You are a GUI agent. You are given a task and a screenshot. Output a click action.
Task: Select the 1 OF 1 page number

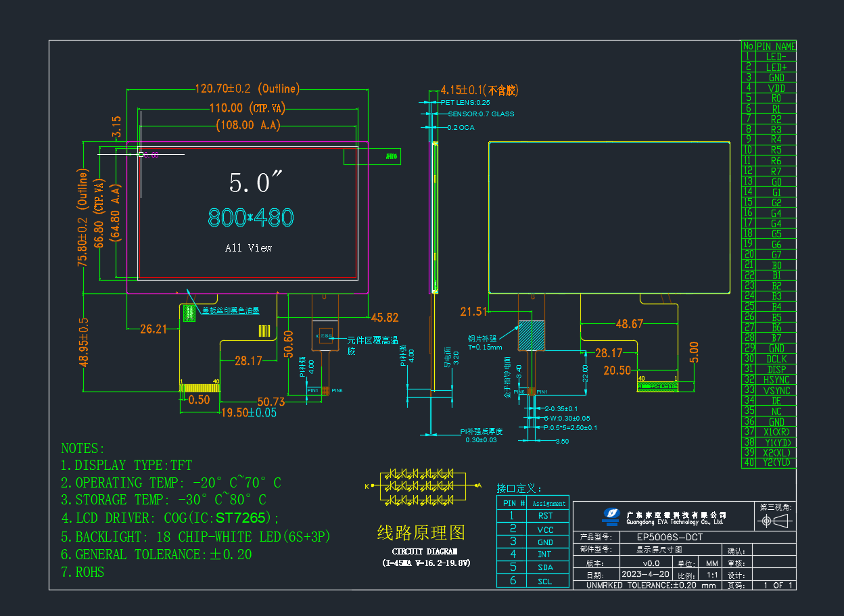coord(778,586)
